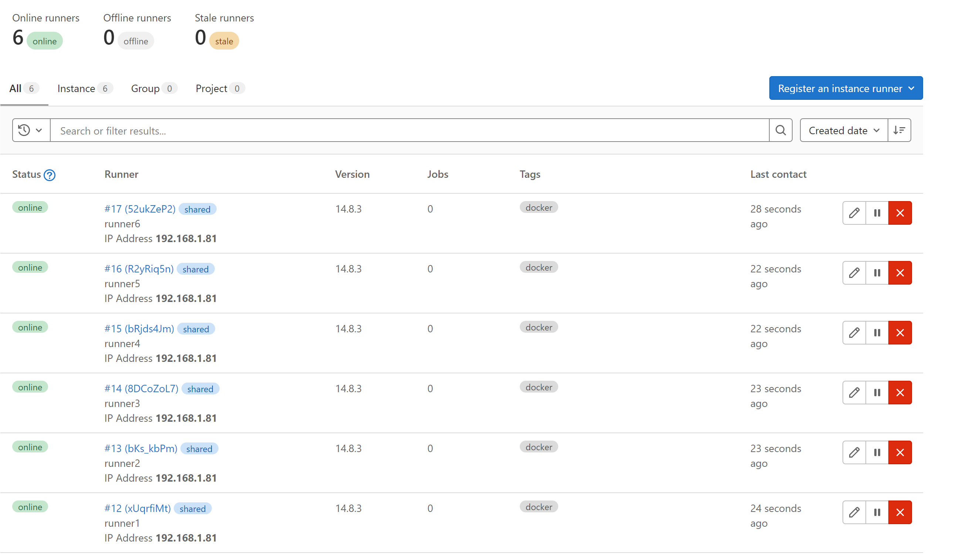This screenshot has height=560, width=956.
Task: Delete runner2 with the red X
Action: (900, 452)
